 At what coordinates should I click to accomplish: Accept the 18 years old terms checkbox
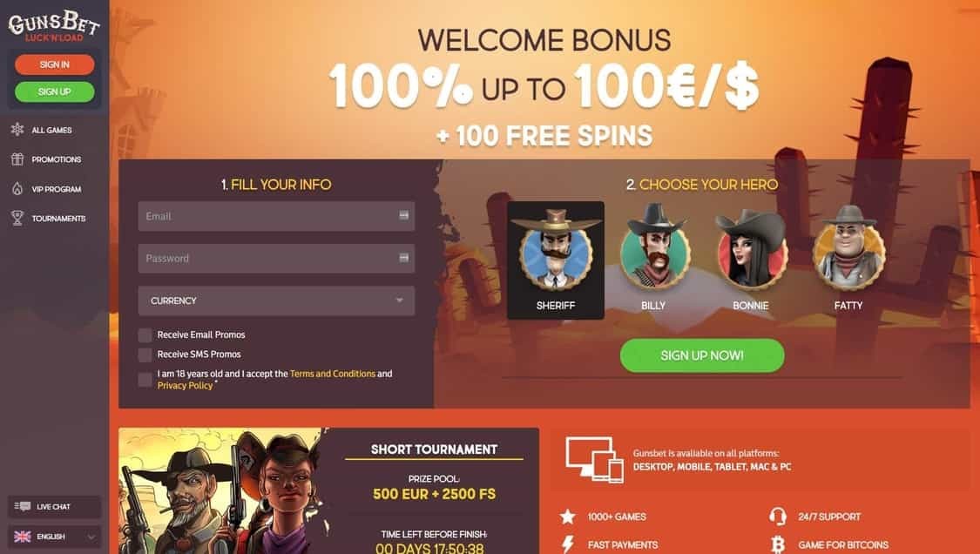pyautogui.click(x=145, y=380)
